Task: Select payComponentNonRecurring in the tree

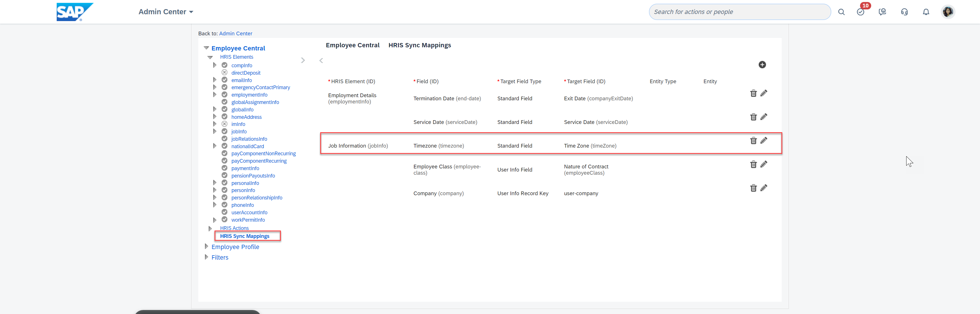Action: [x=263, y=154]
